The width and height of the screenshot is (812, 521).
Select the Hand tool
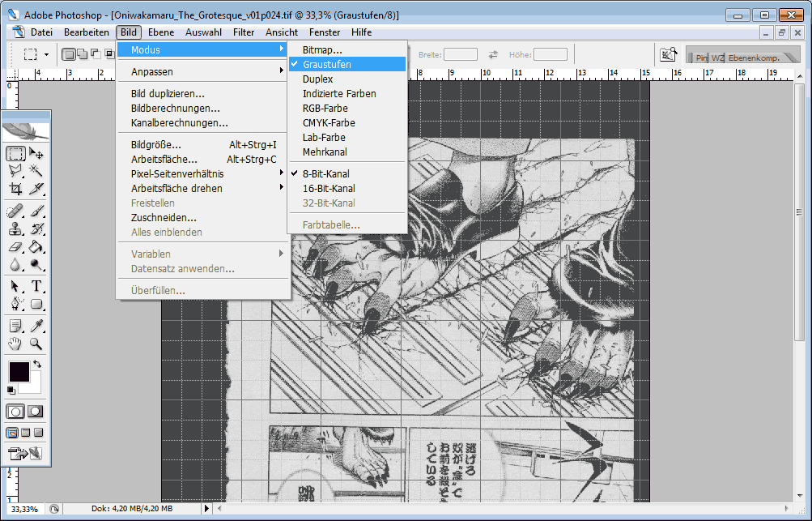15,344
